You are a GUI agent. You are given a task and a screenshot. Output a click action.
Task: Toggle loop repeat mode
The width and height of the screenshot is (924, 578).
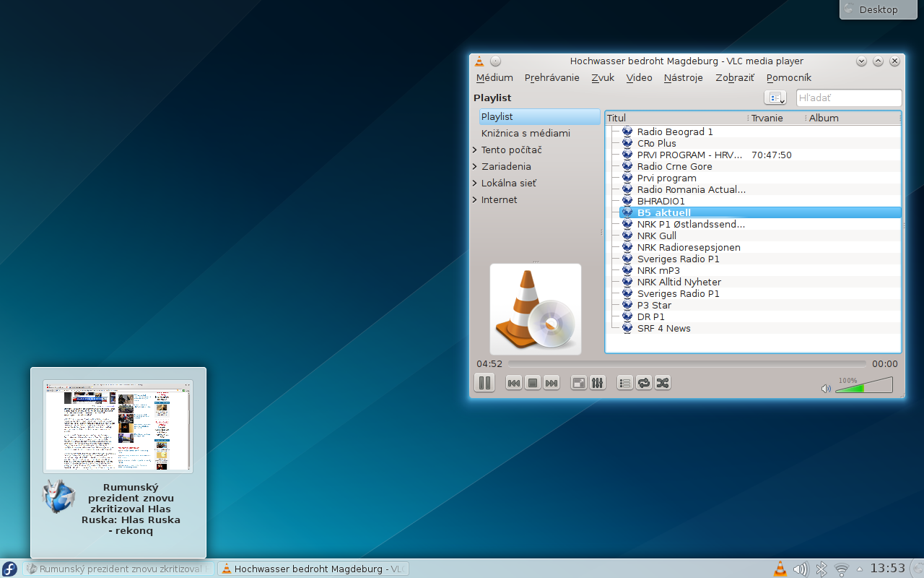[644, 383]
